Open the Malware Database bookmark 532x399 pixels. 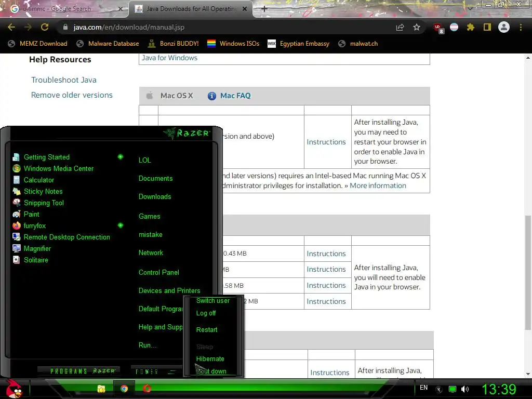108,44
